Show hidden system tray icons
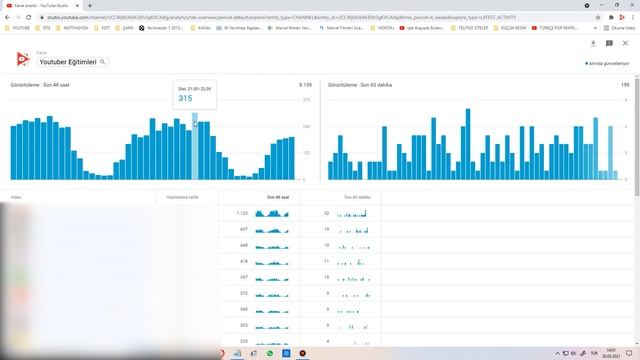Image resolution: width=640 pixels, height=360 pixels. [x=557, y=353]
